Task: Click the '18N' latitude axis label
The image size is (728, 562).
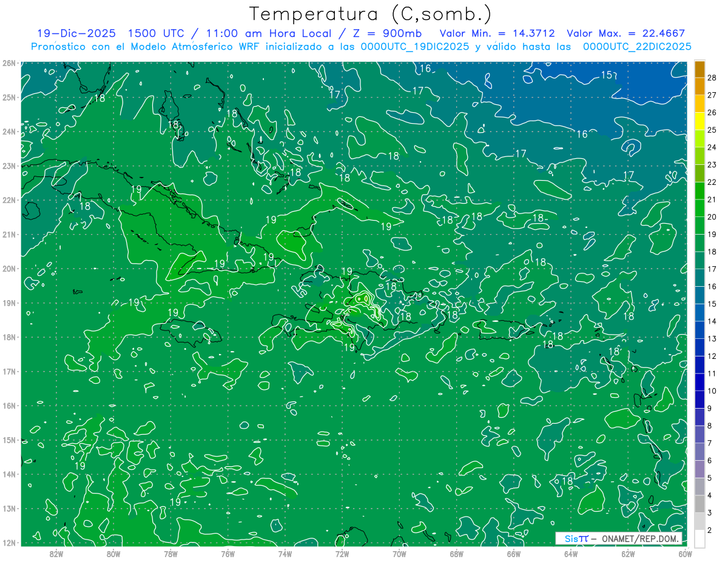Action: coord(10,337)
